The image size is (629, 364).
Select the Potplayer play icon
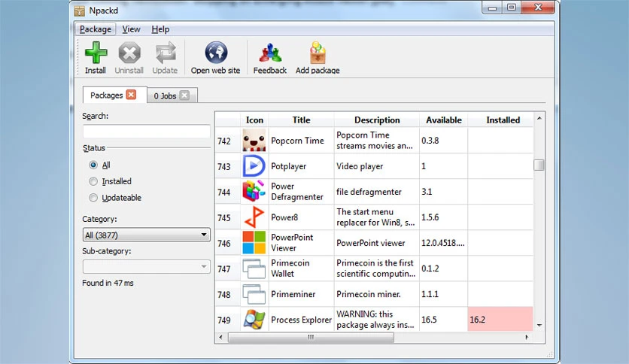click(x=254, y=166)
